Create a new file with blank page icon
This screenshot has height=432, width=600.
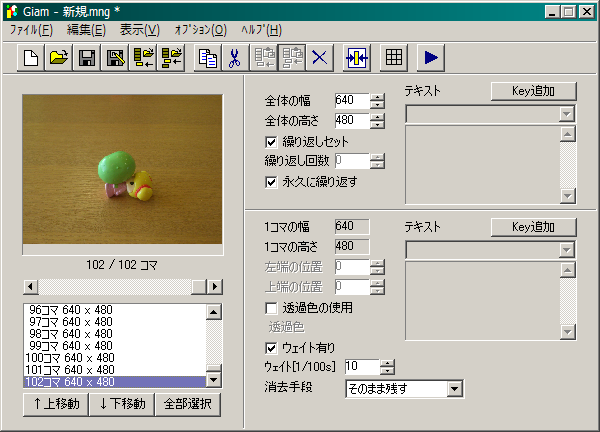click(x=31, y=58)
